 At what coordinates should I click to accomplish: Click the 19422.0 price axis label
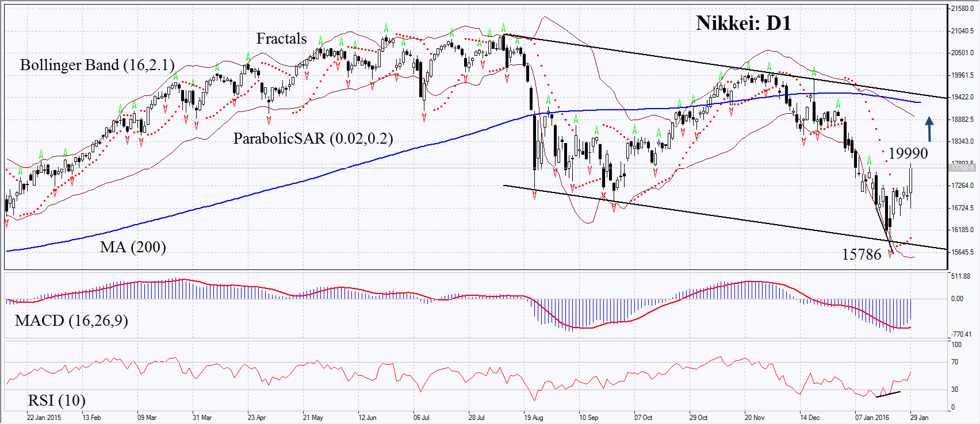coord(962,97)
